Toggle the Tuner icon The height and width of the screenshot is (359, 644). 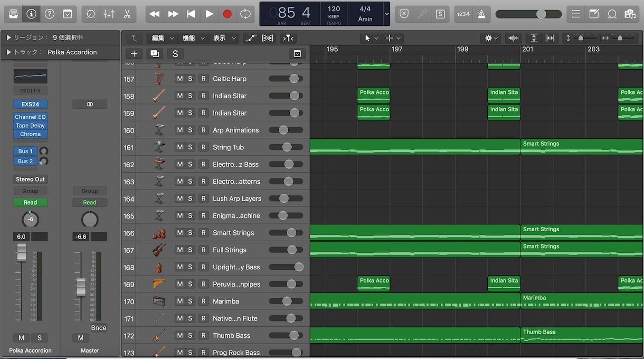tap(422, 14)
